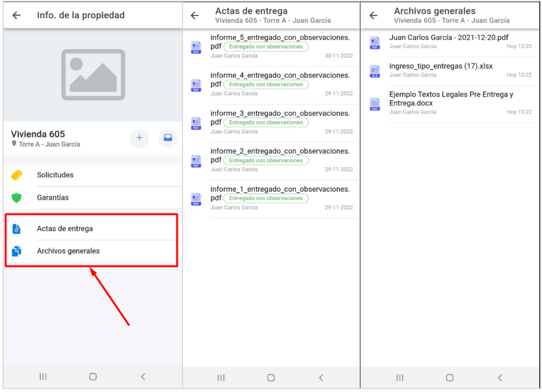Image resolution: width=542 pixels, height=392 pixels.
Task: Tap the back arrow on Actas de entrega screen
Action: point(195,16)
